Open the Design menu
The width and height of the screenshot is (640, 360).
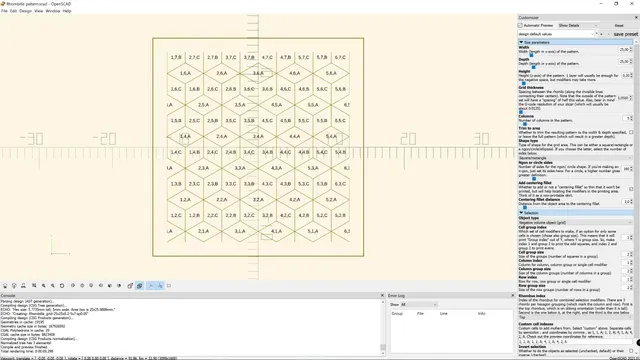25,11
